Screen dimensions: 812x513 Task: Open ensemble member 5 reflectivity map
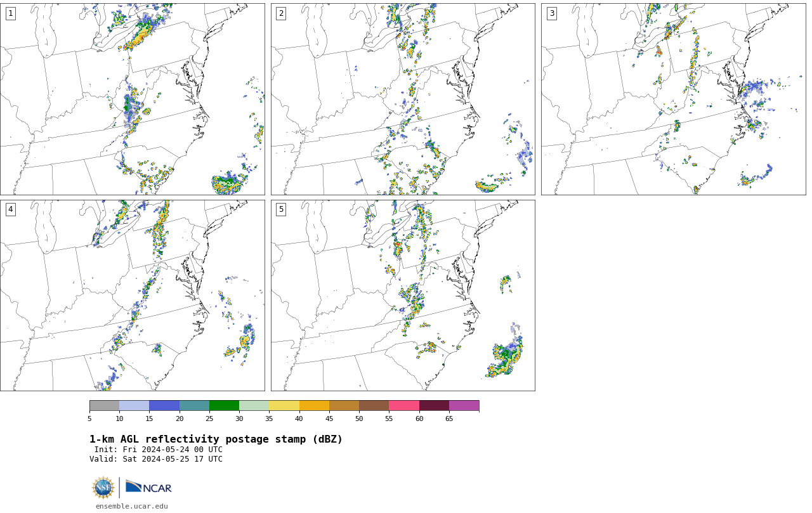[403, 295]
